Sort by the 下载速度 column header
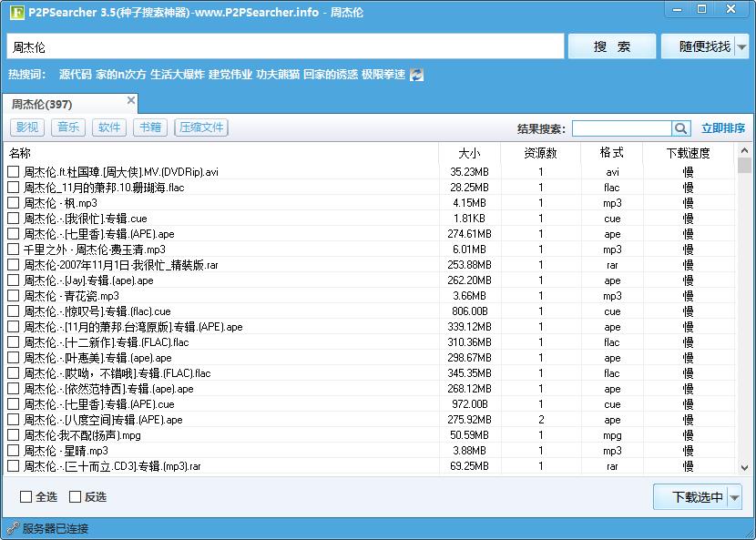This screenshot has width=756, height=540. click(x=689, y=153)
